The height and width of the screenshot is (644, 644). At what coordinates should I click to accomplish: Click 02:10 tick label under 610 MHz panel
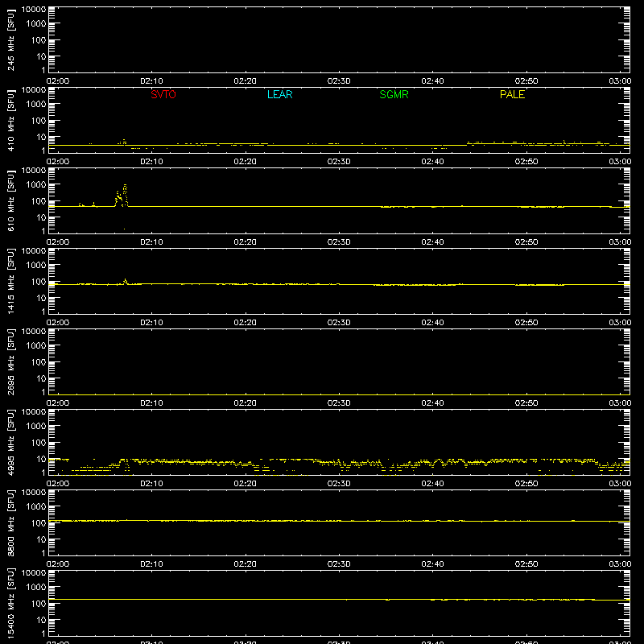tap(151, 242)
